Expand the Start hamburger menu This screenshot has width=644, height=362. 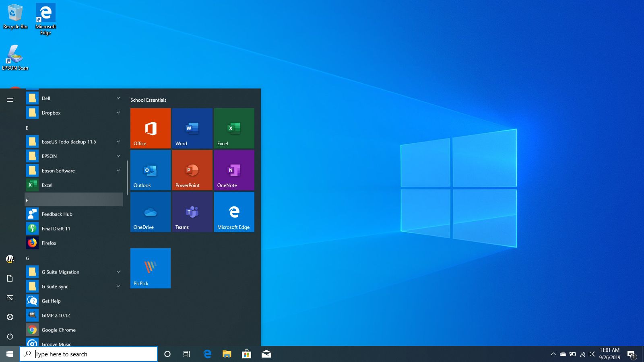[x=10, y=100]
